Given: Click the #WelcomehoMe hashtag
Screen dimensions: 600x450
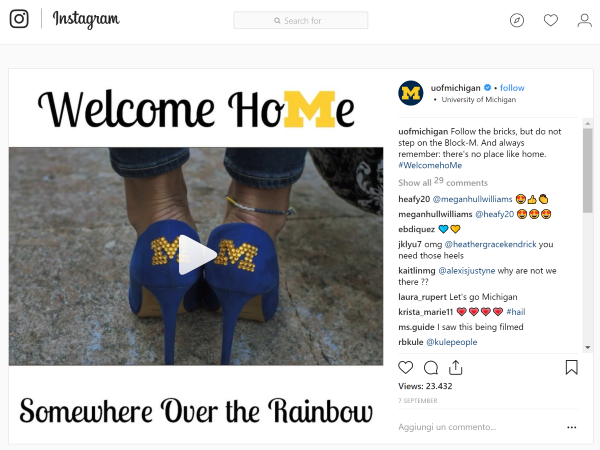Looking at the screenshot, I should (430, 165).
